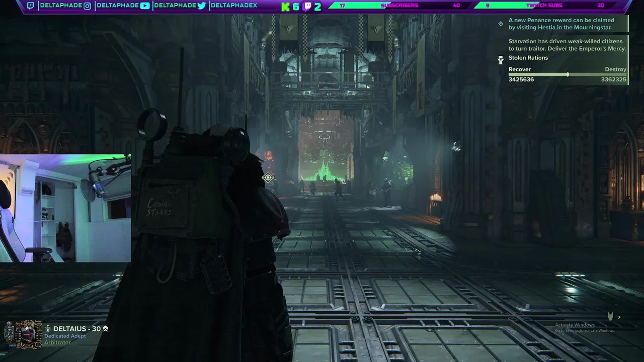Click the first DELTAPHADE handle after Twitch logo

point(61,6)
